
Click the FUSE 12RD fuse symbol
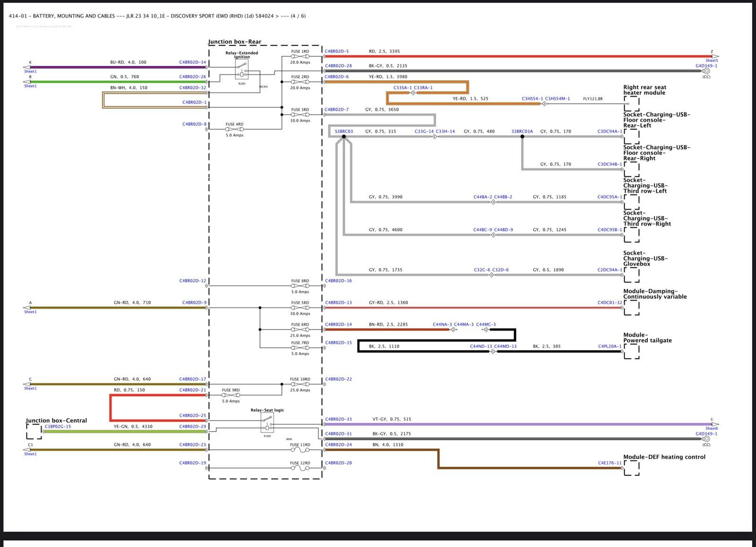point(300,468)
